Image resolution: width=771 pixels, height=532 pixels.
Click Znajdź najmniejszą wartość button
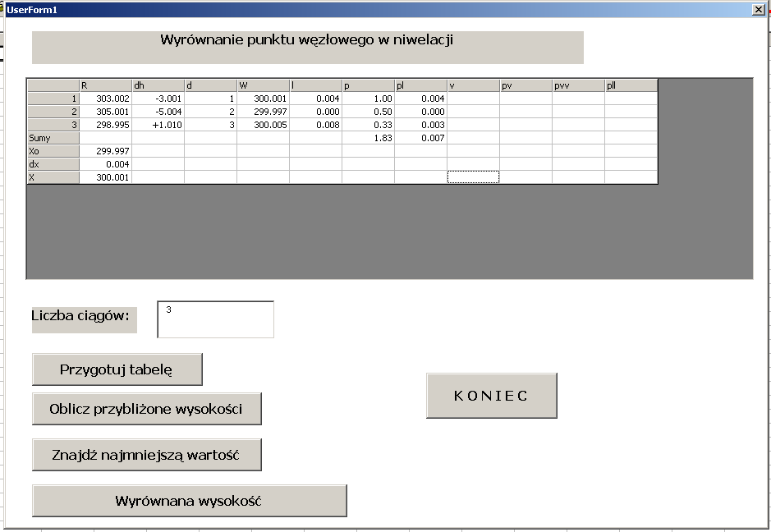click(x=146, y=455)
